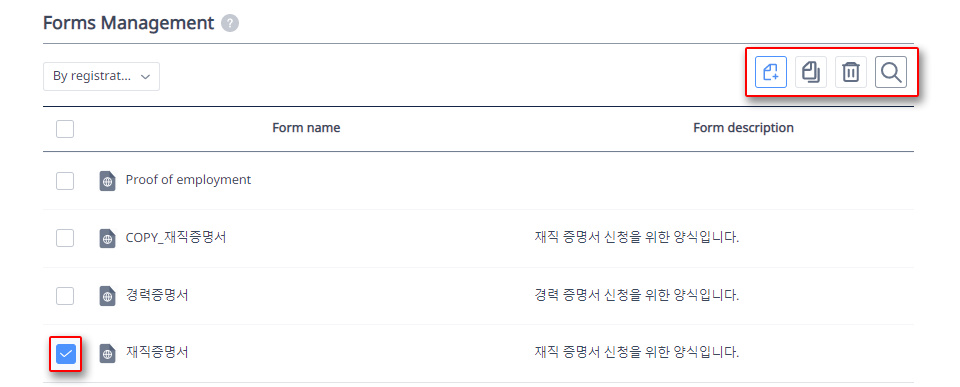Click the Form name column header
960x387 pixels.
coord(306,127)
